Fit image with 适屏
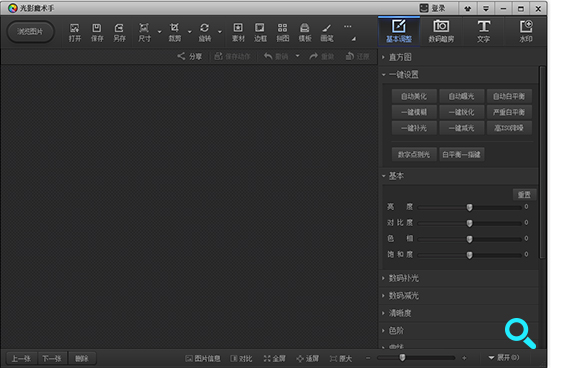 (308, 358)
